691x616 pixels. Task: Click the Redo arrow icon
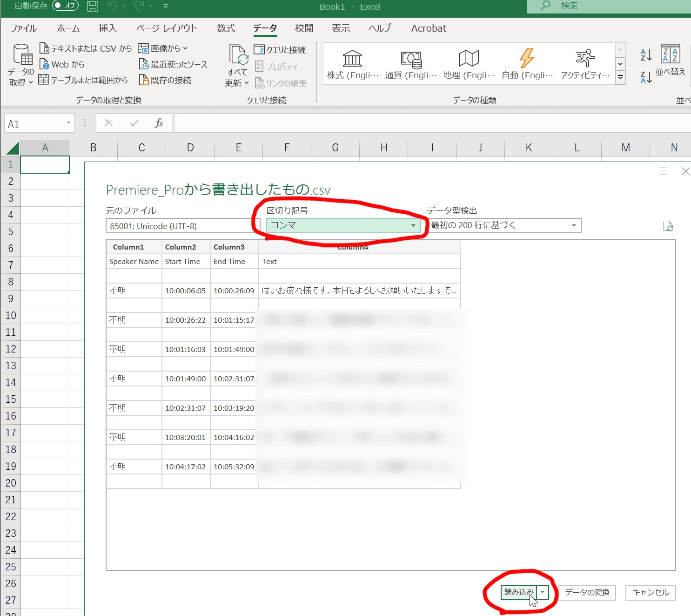139,6
